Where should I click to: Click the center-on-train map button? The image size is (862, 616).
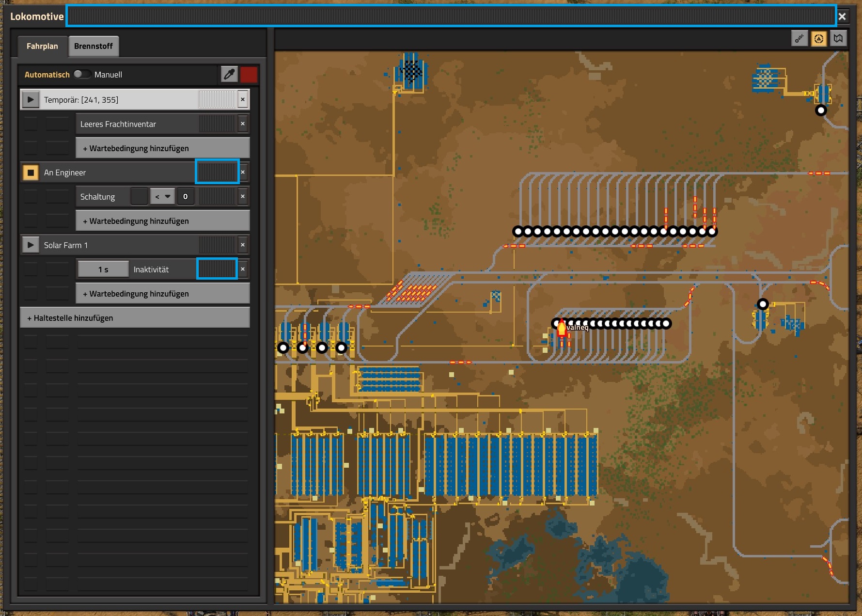tap(819, 38)
